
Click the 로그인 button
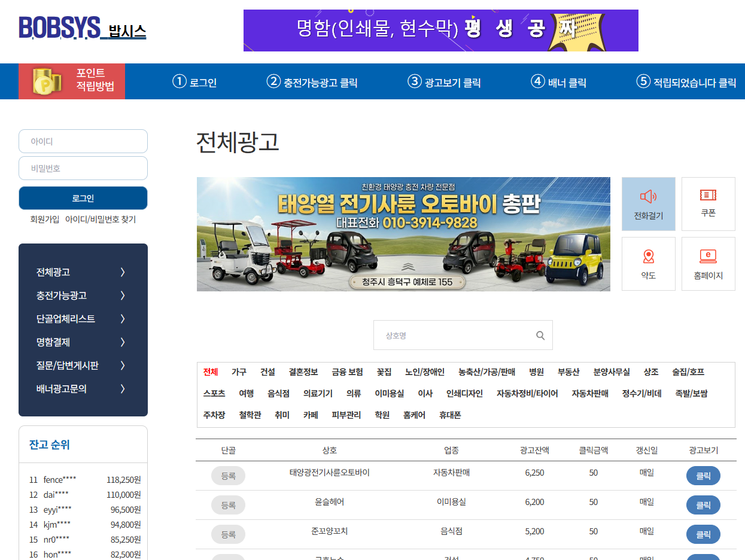[83, 198]
